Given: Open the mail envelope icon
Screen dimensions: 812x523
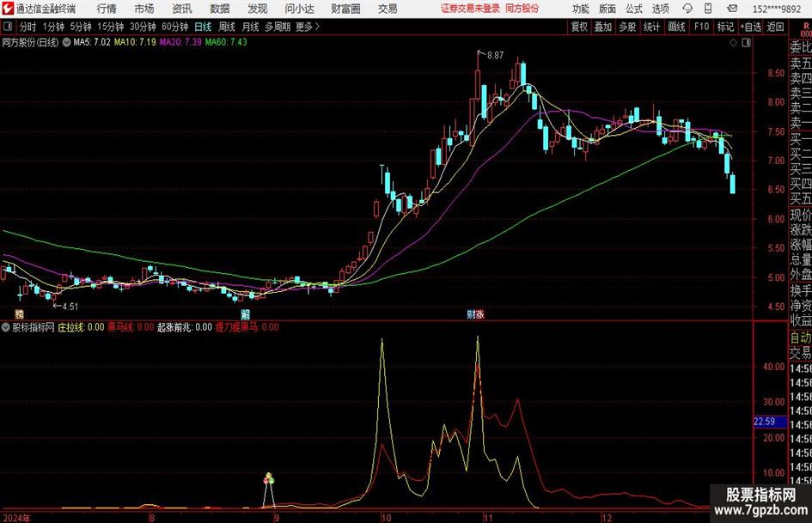Looking at the screenshot, I should (732, 9).
